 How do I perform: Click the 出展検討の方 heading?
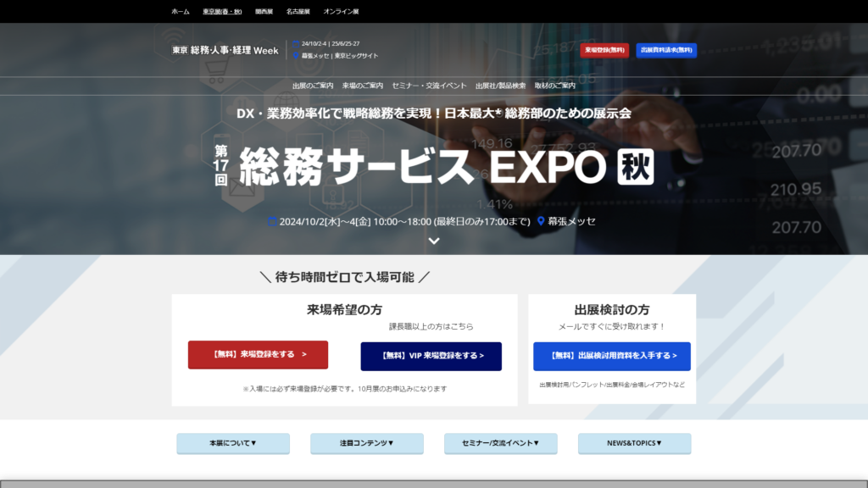coord(612,310)
